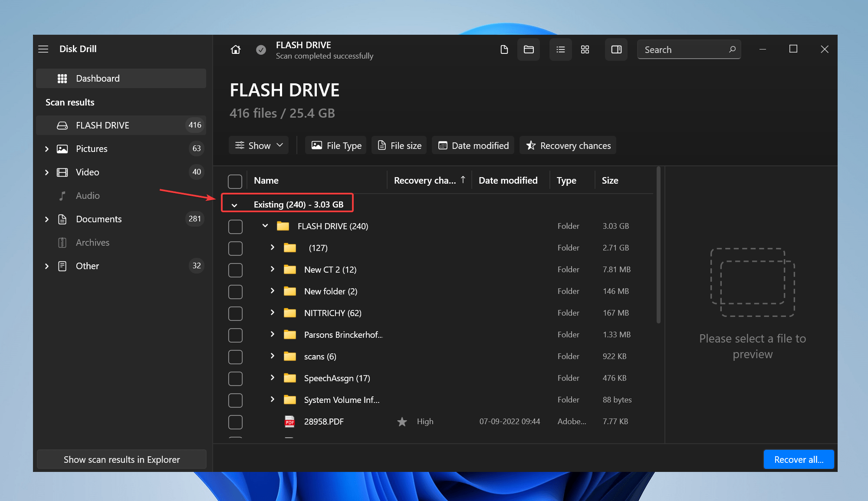Sort by Date modified column header
This screenshot has width=868, height=501.
click(x=508, y=180)
